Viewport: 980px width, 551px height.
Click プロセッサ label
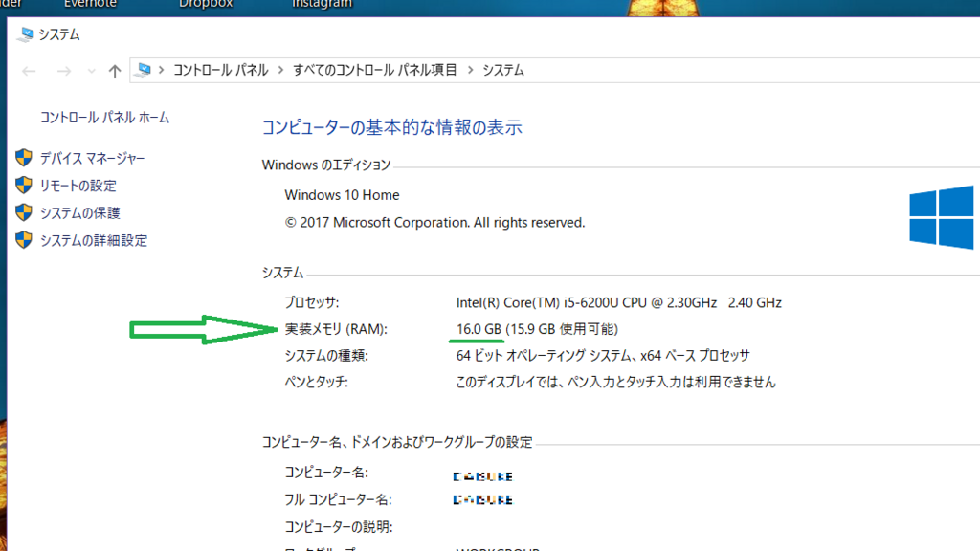click(312, 302)
